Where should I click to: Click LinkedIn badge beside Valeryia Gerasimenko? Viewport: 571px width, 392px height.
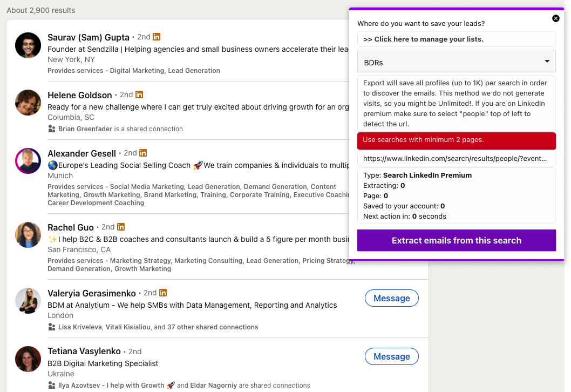point(163,293)
